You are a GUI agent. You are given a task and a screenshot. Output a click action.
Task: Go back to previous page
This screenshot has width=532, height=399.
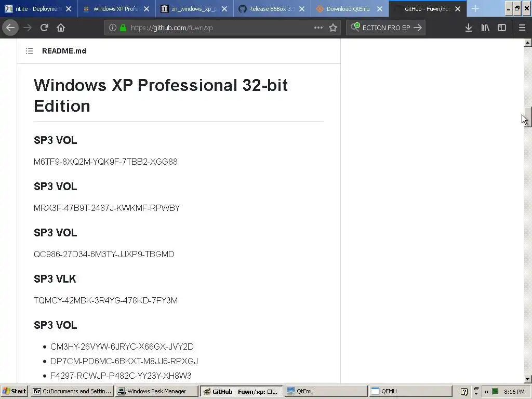(x=10, y=28)
